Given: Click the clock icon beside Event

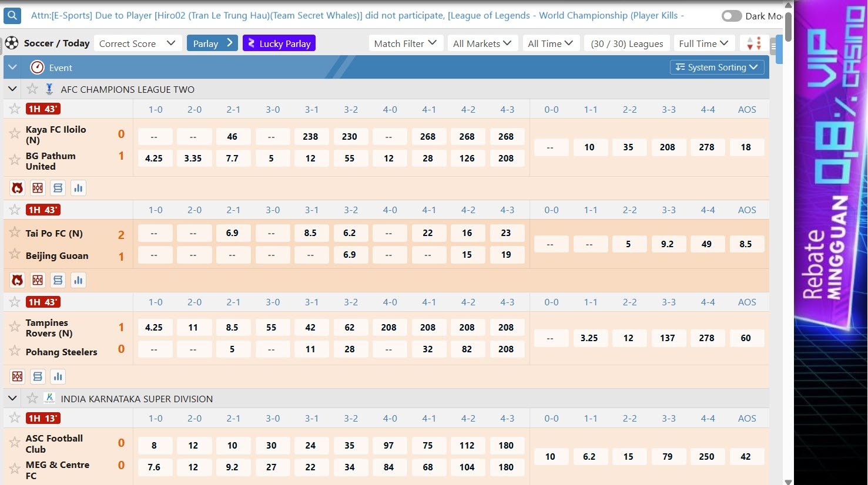Looking at the screenshot, I should pos(37,68).
